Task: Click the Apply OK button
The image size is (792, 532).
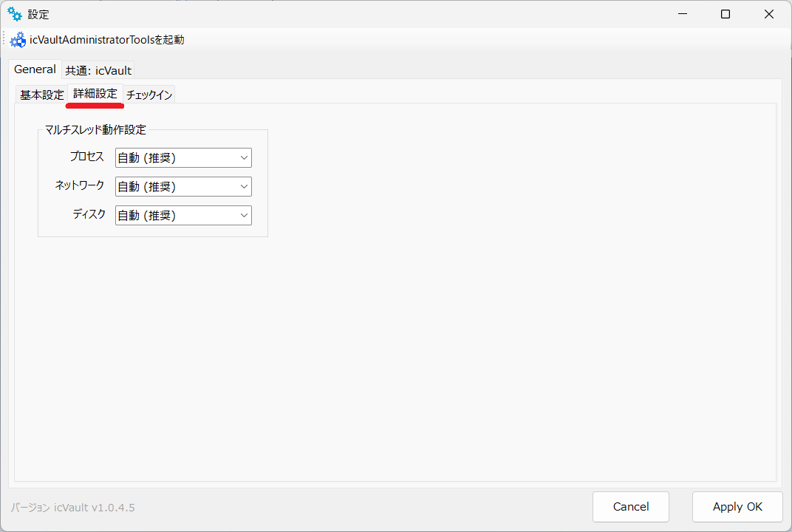Action: 737,507
